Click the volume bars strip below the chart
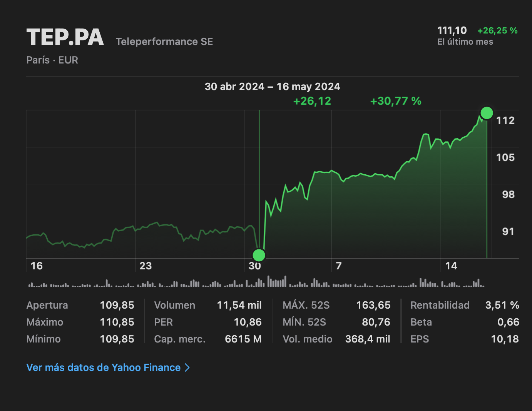This screenshot has height=411, width=532. pyautogui.click(x=256, y=283)
